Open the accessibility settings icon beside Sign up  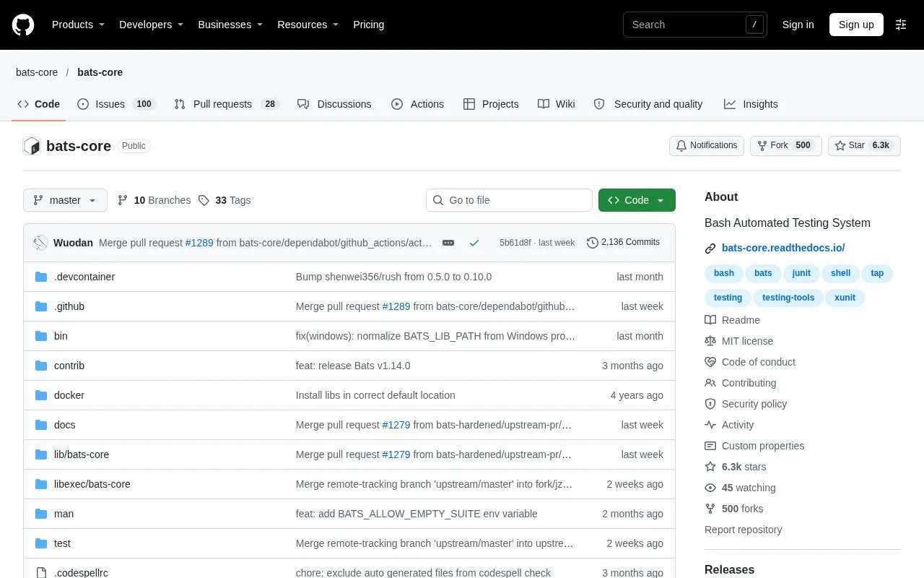point(901,25)
